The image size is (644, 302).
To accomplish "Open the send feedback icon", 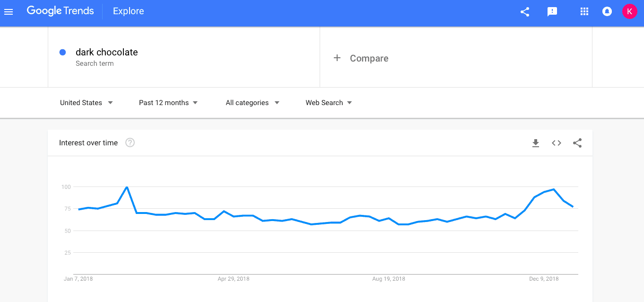I will tap(552, 12).
